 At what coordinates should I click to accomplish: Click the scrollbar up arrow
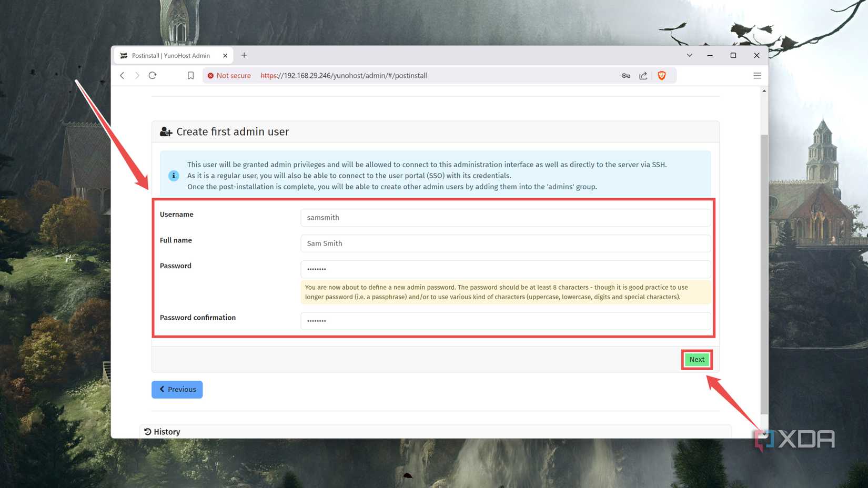pyautogui.click(x=764, y=90)
